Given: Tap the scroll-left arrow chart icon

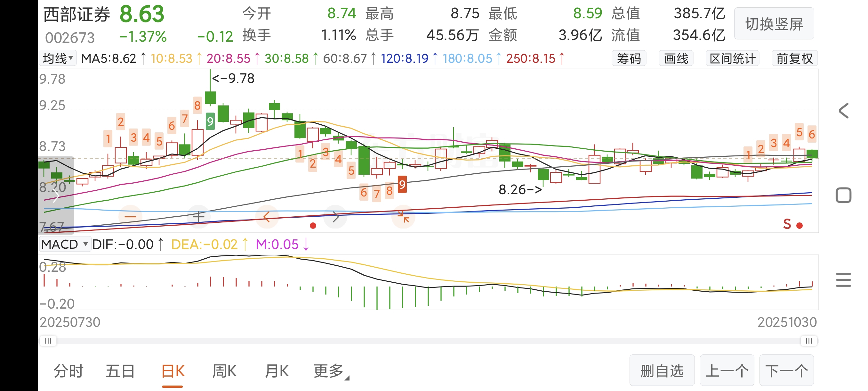Looking at the screenshot, I should (267, 217).
